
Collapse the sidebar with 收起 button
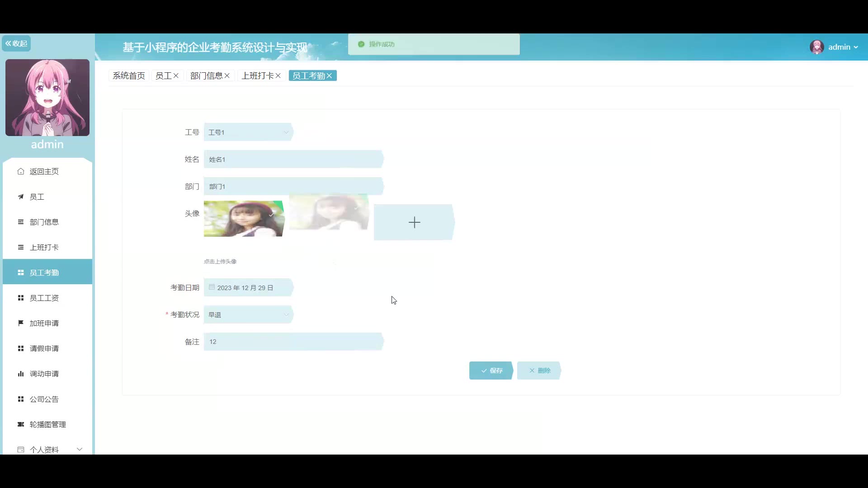pyautogui.click(x=16, y=43)
